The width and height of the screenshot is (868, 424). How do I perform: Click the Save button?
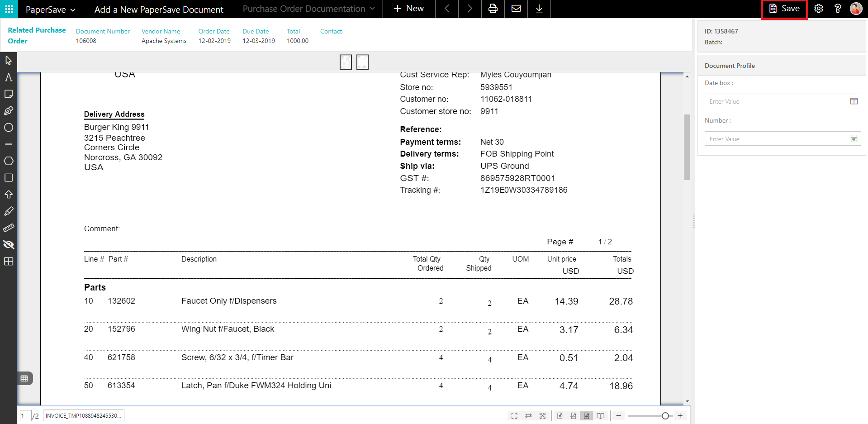coord(784,9)
